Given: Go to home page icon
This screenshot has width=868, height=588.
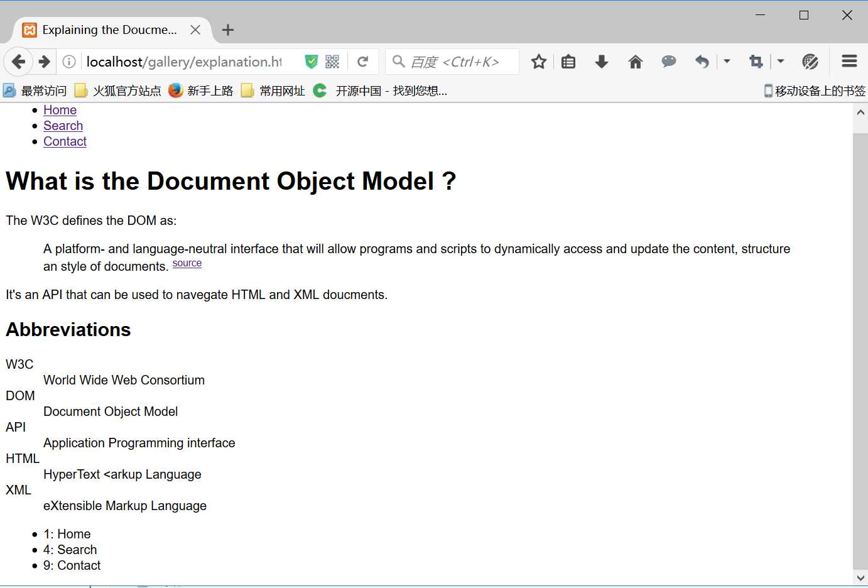Looking at the screenshot, I should pos(636,62).
